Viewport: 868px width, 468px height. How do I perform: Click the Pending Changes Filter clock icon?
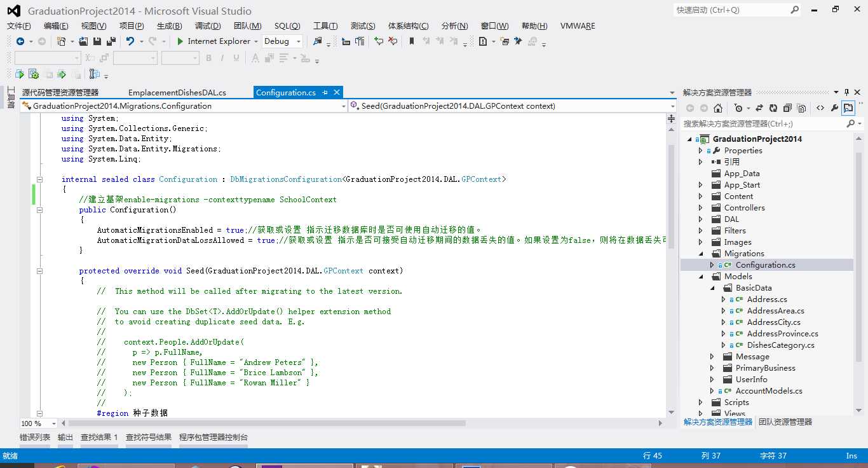[x=738, y=108]
